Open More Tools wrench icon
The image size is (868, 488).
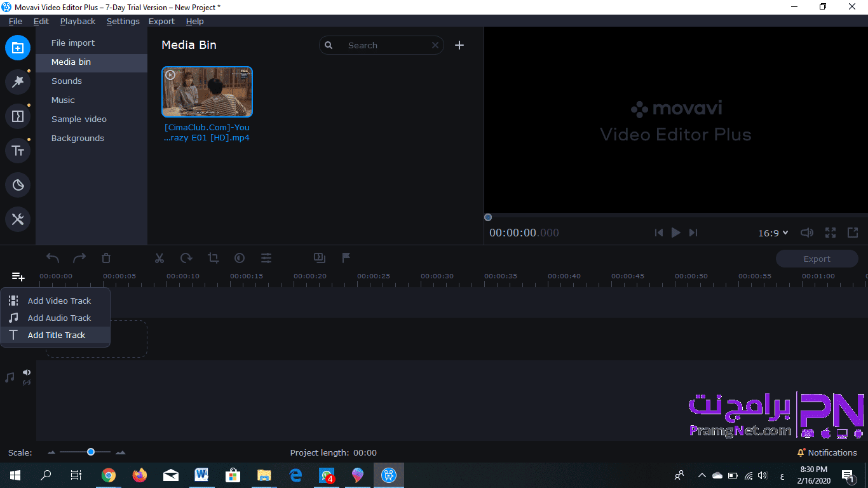[x=18, y=219]
